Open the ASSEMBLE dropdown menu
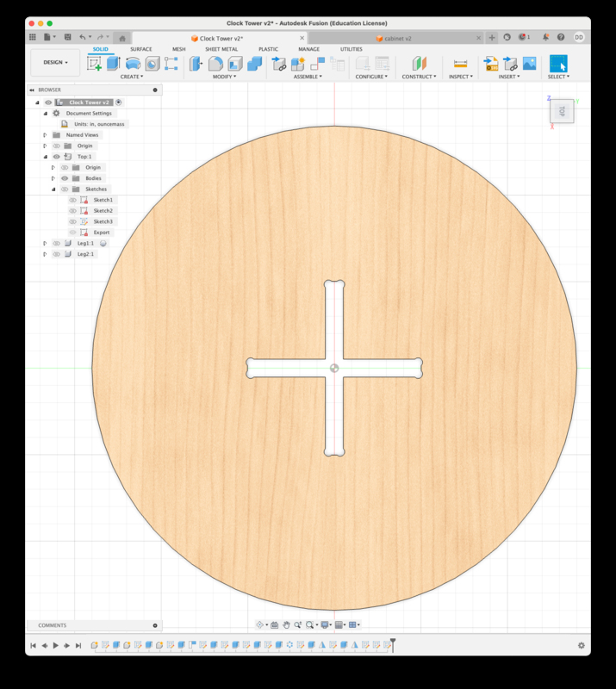Screen dimensions: 616x689 coord(308,77)
